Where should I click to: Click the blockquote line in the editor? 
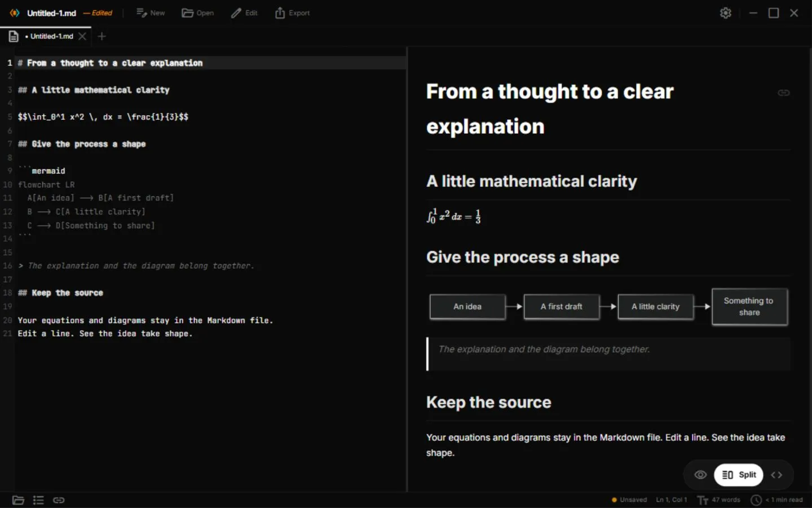tap(136, 266)
